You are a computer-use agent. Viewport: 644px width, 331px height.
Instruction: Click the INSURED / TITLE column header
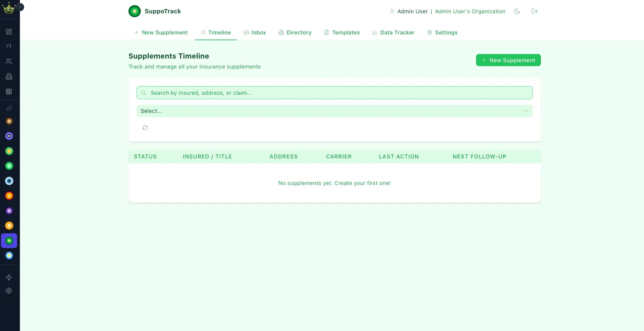(x=207, y=156)
